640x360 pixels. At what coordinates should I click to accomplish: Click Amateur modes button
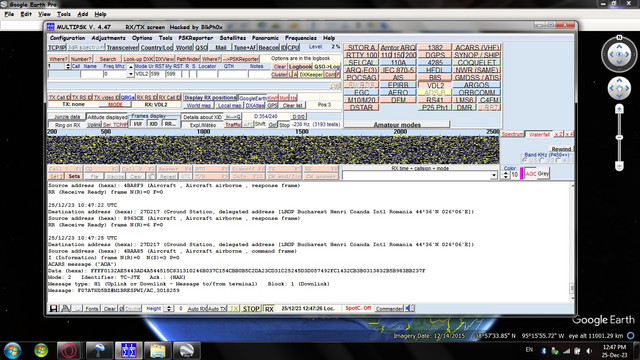397,124
